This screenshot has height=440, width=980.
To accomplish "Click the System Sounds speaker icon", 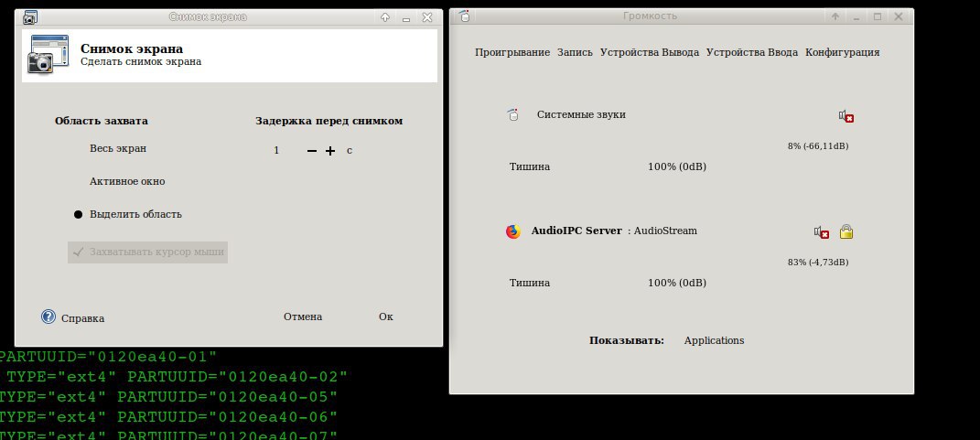I will coord(513,115).
